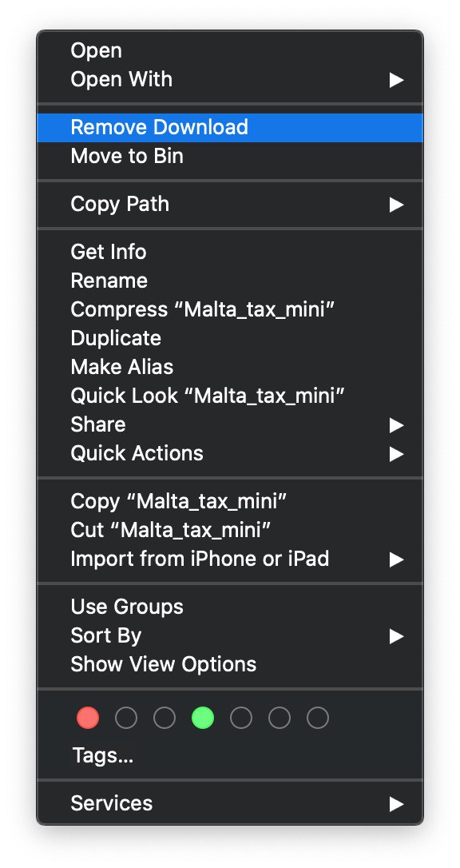This screenshot has height=868, width=460.
Task: Select Move to Bin
Action: tap(230, 156)
